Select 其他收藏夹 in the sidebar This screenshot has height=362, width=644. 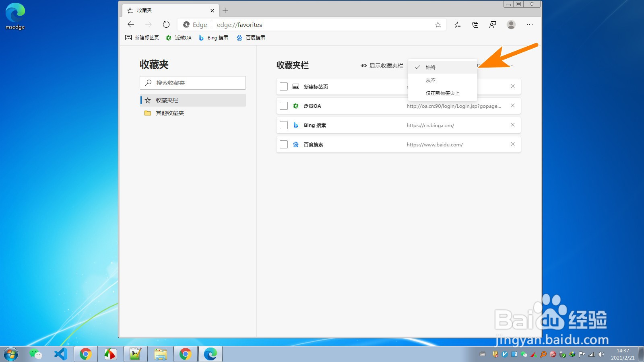(x=169, y=113)
